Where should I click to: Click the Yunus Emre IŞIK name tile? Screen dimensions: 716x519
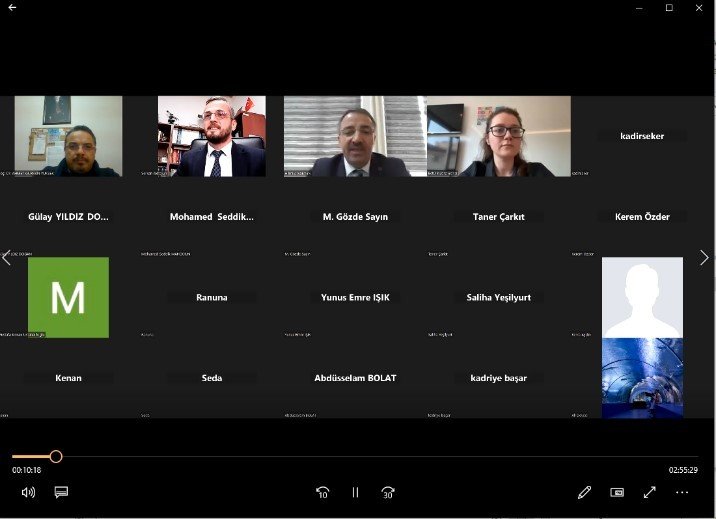[x=355, y=297]
